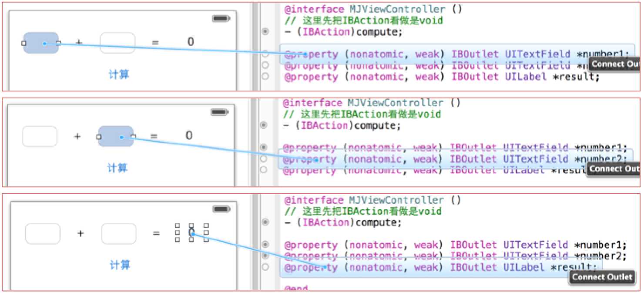Click "- (IBAction)compute;" in the top panel

coord(343,32)
